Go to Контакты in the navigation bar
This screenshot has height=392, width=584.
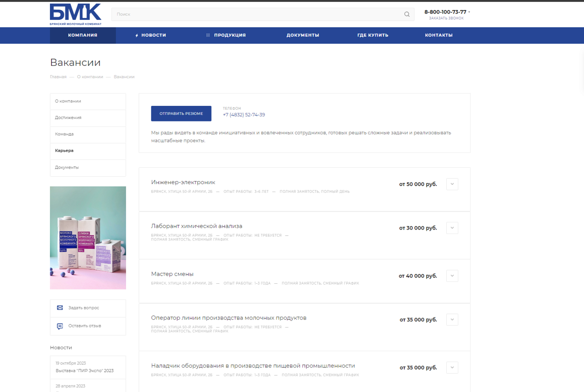pos(438,35)
